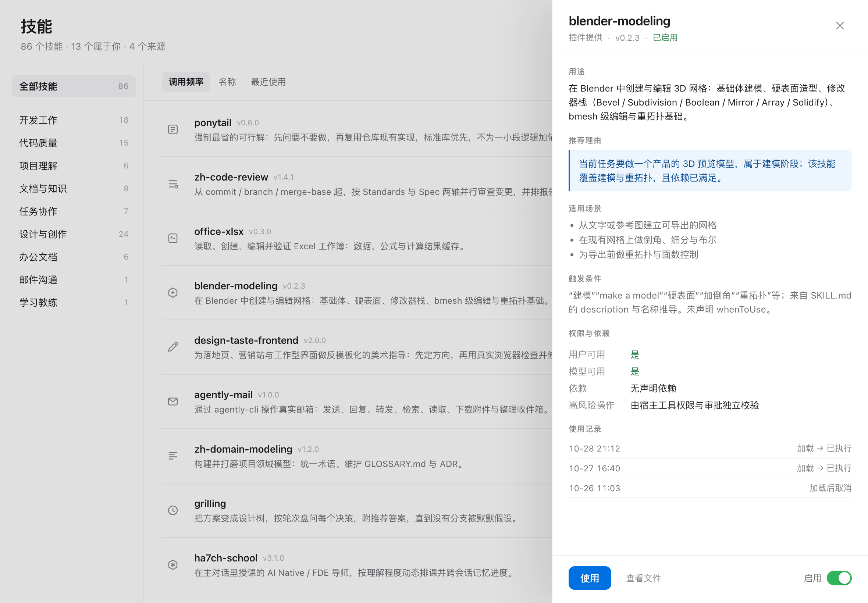The image size is (868, 603).
Task: Switch to the 调用频率 sort tab
Action: pos(186,82)
